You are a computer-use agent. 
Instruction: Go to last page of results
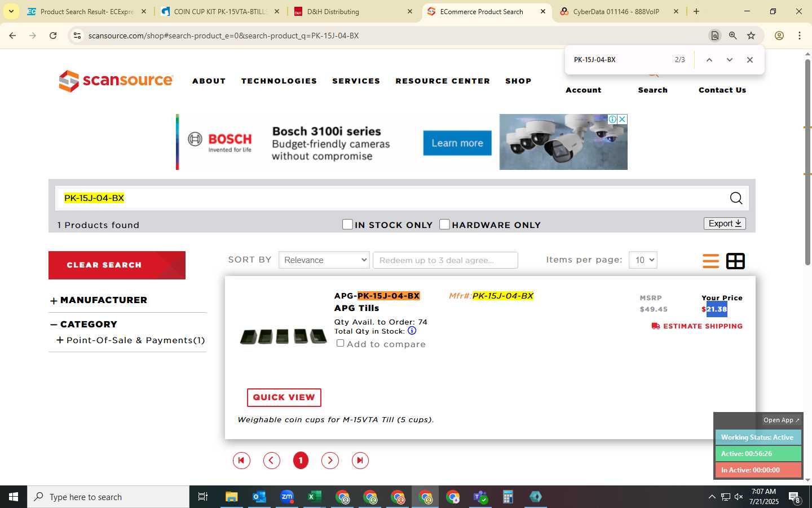(x=360, y=461)
